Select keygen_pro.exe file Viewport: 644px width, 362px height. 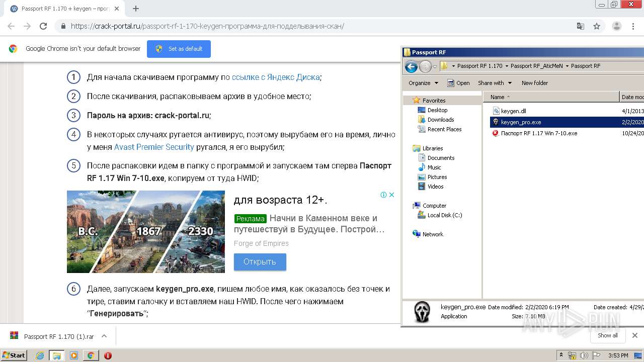pyautogui.click(x=521, y=122)
